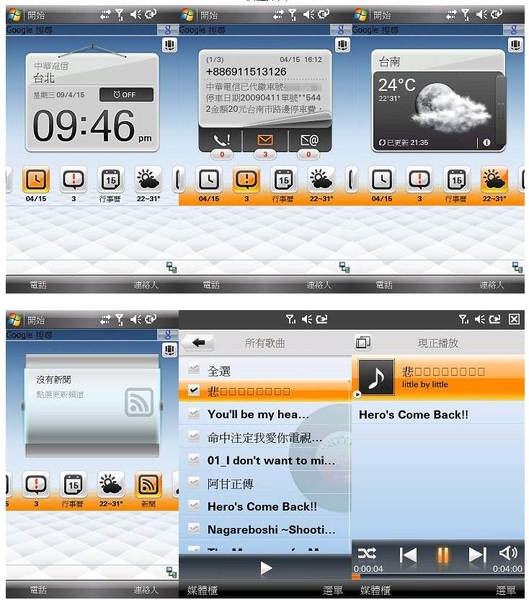Skip to the next track
The height and width of the screenshot is (600, 529).
coord(477,554)
